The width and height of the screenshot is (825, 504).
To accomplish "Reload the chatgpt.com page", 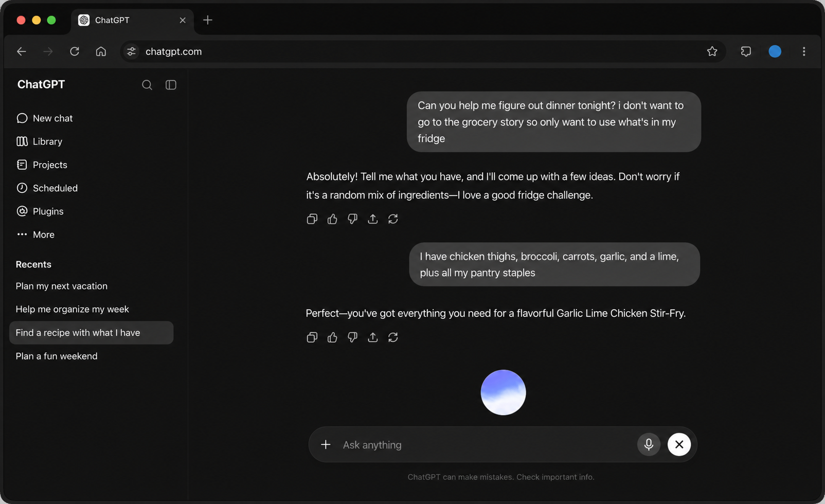I will pos(75,51).
